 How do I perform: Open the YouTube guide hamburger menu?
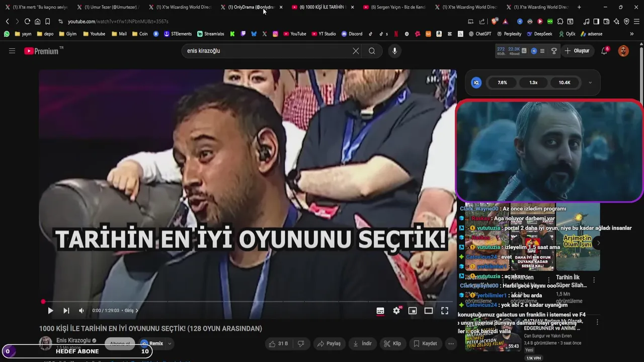(12, 51)
